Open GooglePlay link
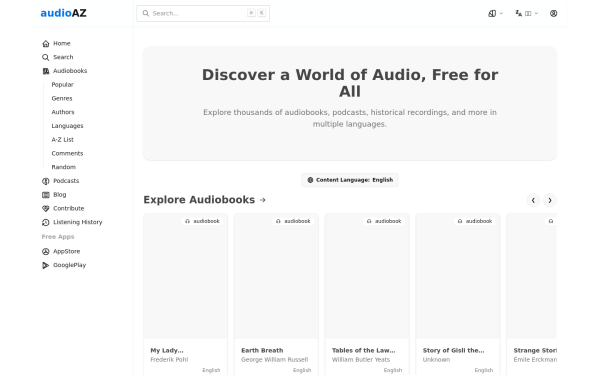600x375 pixels. tap(69, 266)
